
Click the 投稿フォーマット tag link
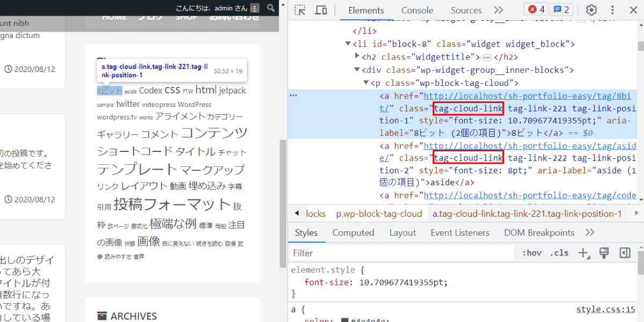[x=172, y=204]
